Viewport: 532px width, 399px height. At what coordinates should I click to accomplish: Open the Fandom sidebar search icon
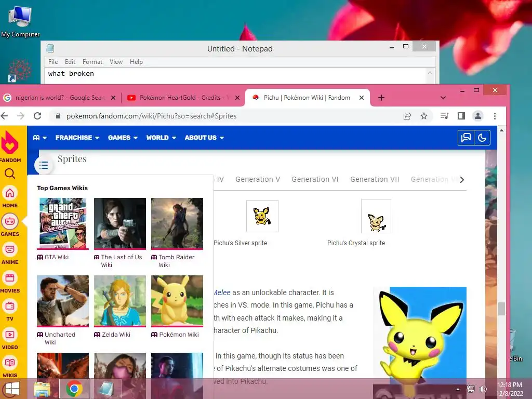click(x=10, y=174)
